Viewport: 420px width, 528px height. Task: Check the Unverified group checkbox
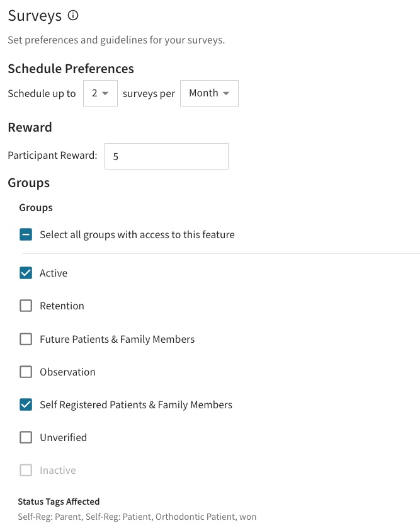(26, 437)
